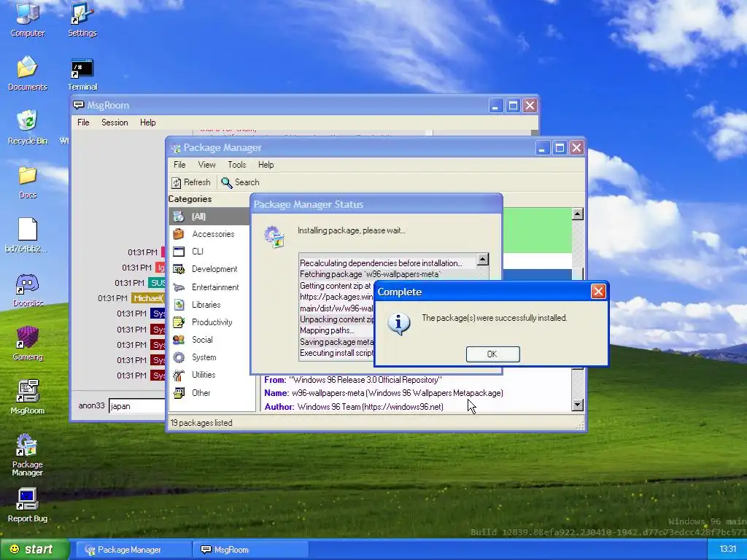Open the MsgRoom Help menu
747x560 pixels.
tap(147, 122)
